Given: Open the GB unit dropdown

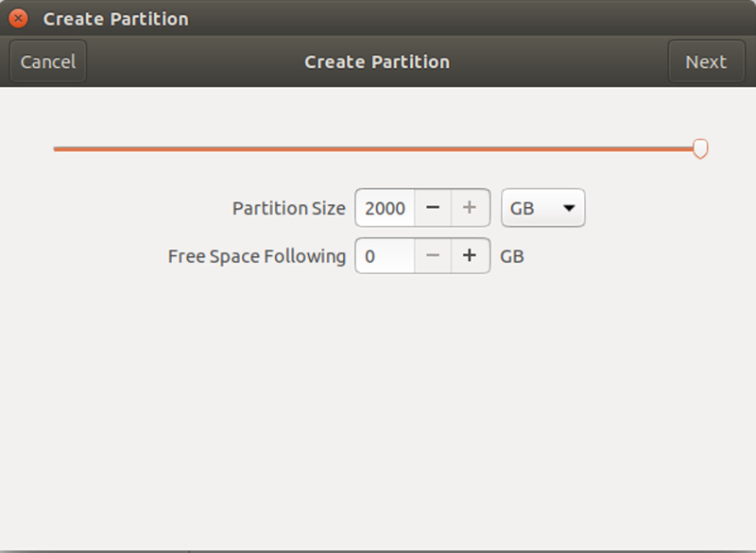Looking at the screenshot, I should tap(542, 208).
